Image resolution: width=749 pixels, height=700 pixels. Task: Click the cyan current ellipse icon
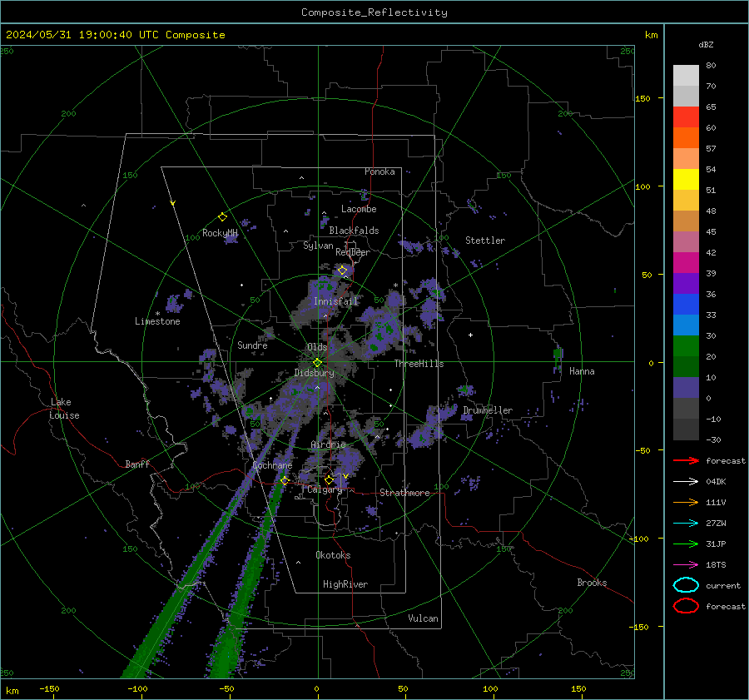[x=686, y=585]
